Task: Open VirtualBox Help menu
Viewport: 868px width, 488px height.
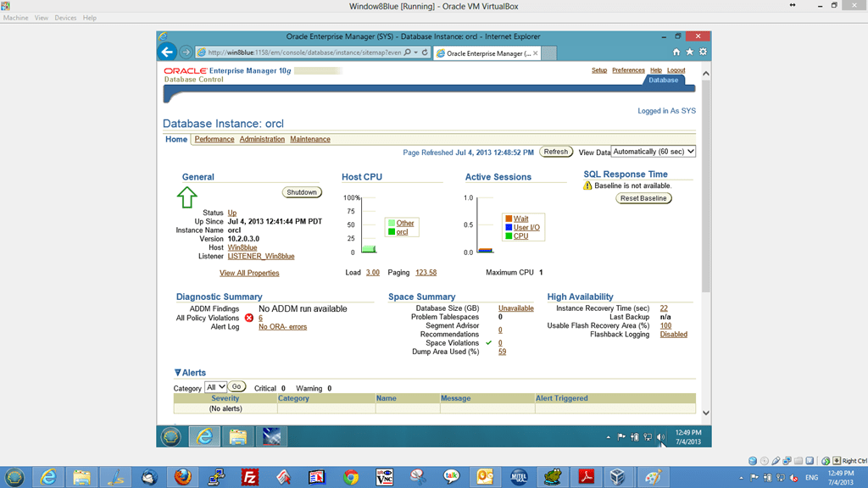Action: (x=90, y=18)
